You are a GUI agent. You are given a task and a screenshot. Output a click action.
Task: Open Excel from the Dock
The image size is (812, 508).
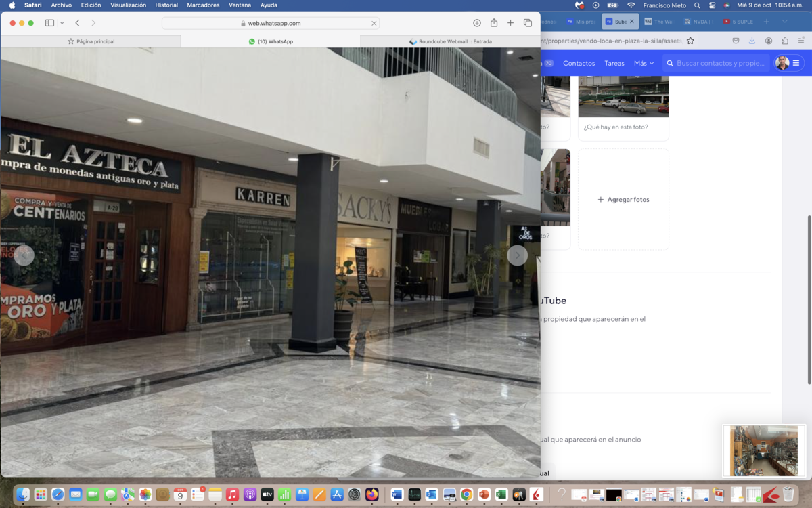[x=501, y=494]
